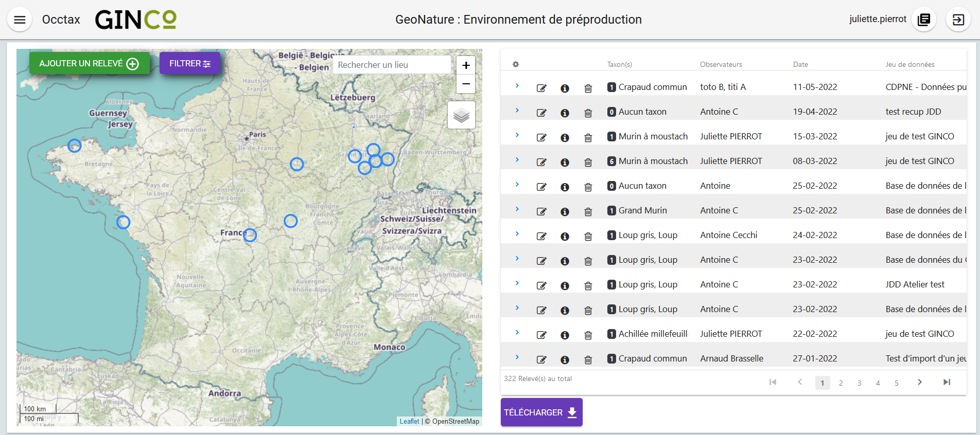Open the documentation book icon

tap(924, 20)
